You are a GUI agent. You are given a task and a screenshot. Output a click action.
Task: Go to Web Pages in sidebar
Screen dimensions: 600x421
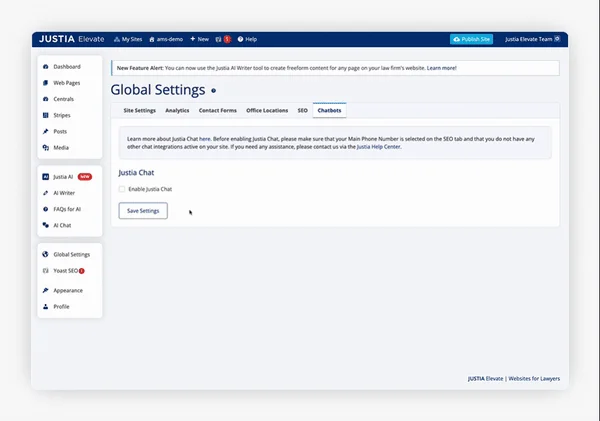click(x=66, y=83)
